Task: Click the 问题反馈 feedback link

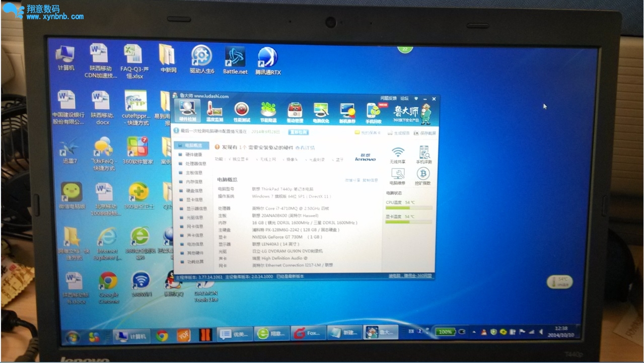Action: (388, 98)
